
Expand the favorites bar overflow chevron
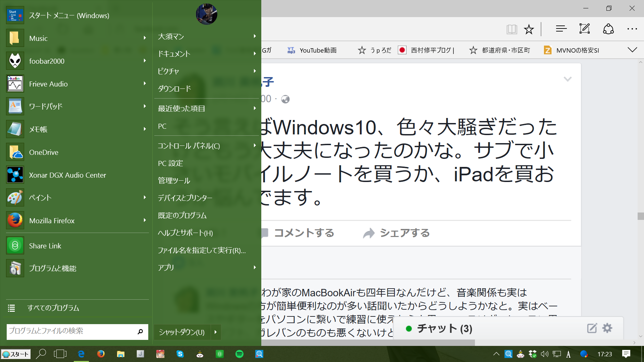pyautogui.click(x=632, y=50)
